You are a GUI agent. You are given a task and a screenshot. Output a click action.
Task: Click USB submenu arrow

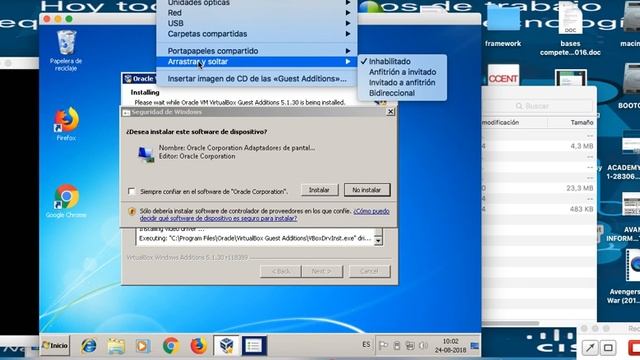348,23
